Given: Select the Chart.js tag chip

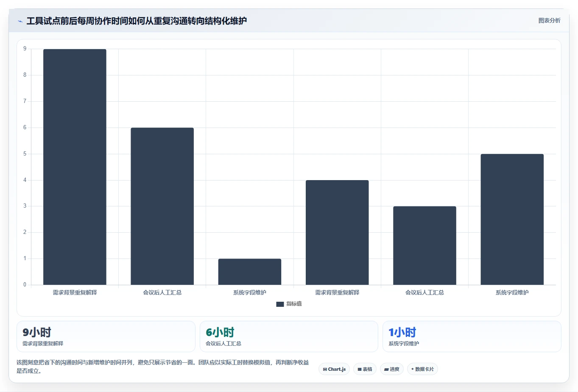Looking at the screenshot, I should (334, 369).
